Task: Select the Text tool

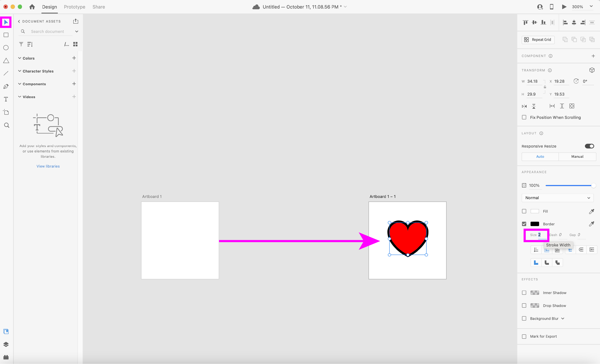Action: click(x=6, y=99)
